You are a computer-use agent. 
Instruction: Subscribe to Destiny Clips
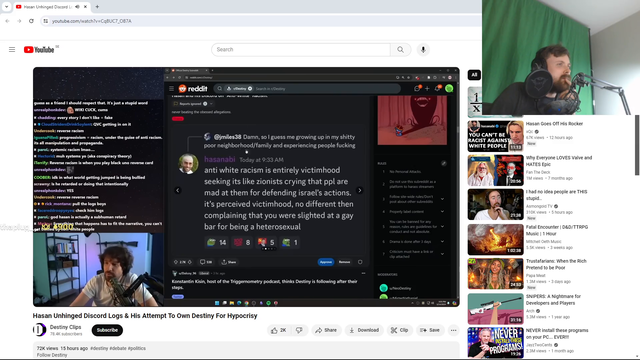click(x=107, y=330)
